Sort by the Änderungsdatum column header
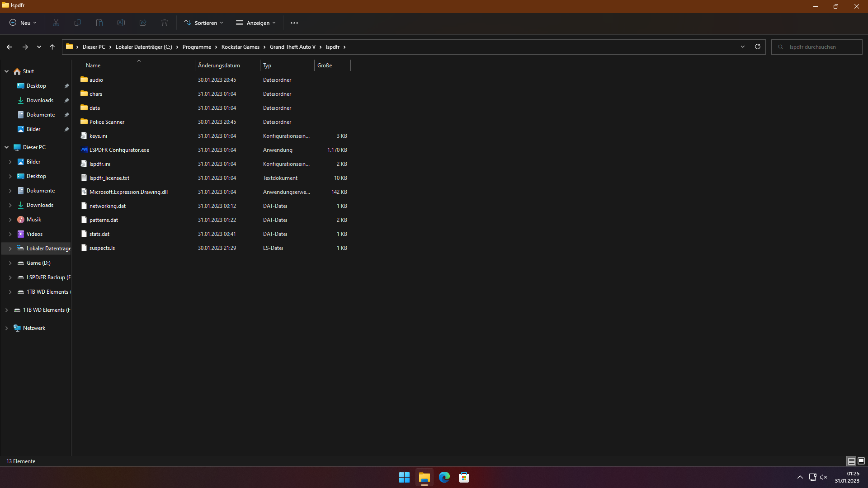The width and height of the screenshot is (868, 488). click(219, 66)
